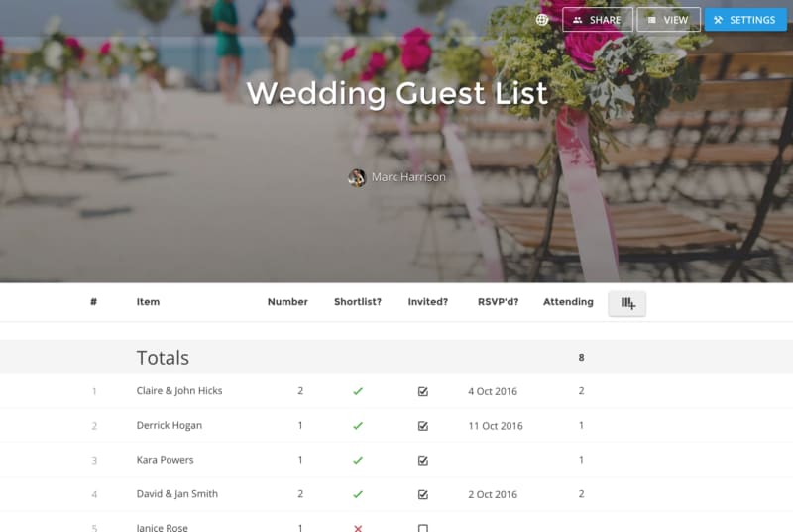Click the add column icon button
This screenshot has height=532, width=793.
tap(627, 303)
